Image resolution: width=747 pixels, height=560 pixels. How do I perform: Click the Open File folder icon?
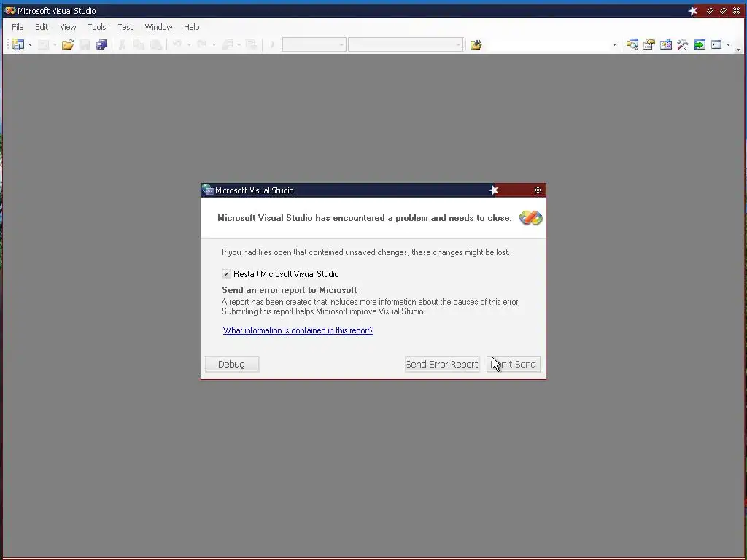click(x=68, y=44)
